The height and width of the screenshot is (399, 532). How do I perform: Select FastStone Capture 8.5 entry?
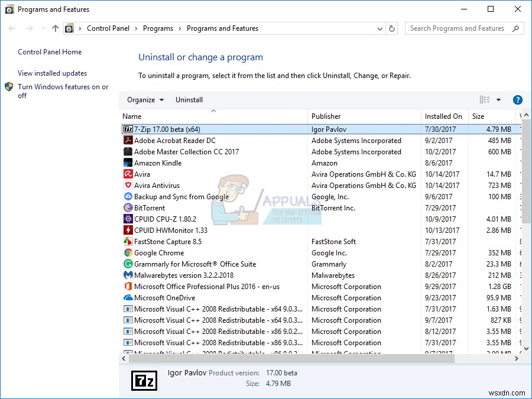tap(168, 241)
